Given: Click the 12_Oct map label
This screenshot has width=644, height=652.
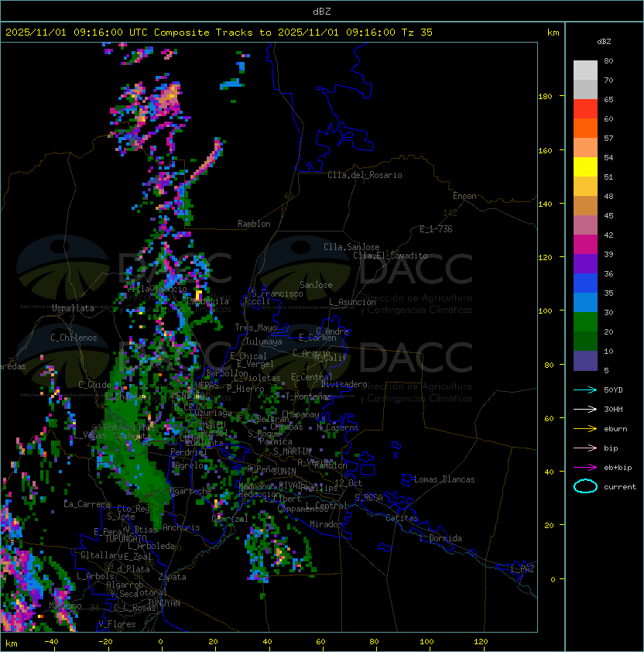Looking at the screenshot, I should click(348, 483).
